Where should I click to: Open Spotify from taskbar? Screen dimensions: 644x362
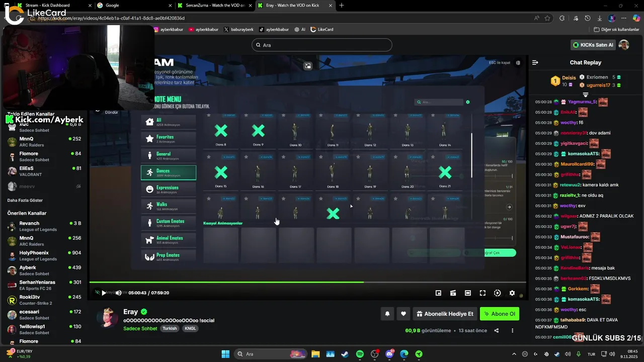pos(360,354)
